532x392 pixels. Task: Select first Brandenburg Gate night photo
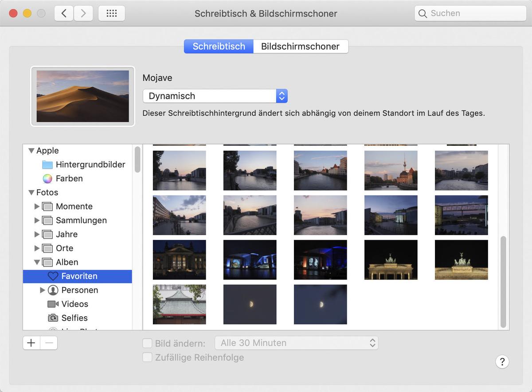click(x=391, y=260)
